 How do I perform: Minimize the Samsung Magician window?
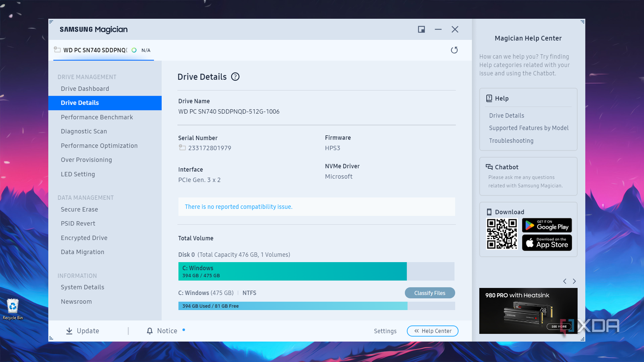438,29
